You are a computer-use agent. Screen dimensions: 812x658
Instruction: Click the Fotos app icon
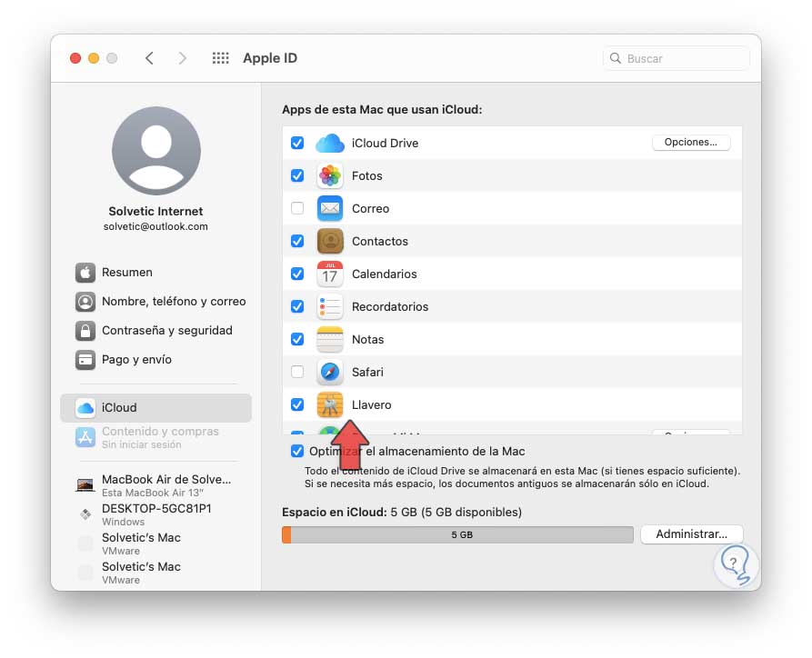(330, 175)
